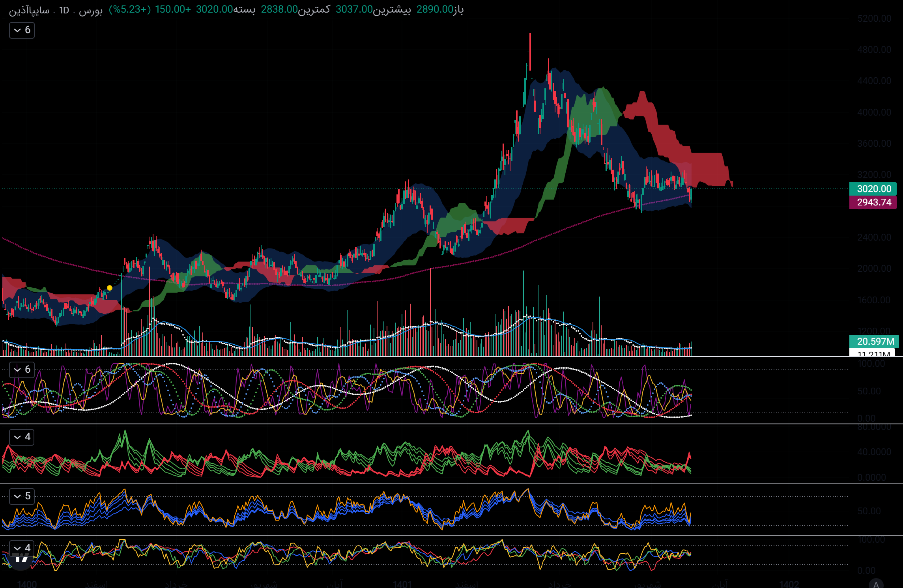Click the سایپاآذین symbol name
This screenshot has width=903, height=588.
tap(29, 10)
